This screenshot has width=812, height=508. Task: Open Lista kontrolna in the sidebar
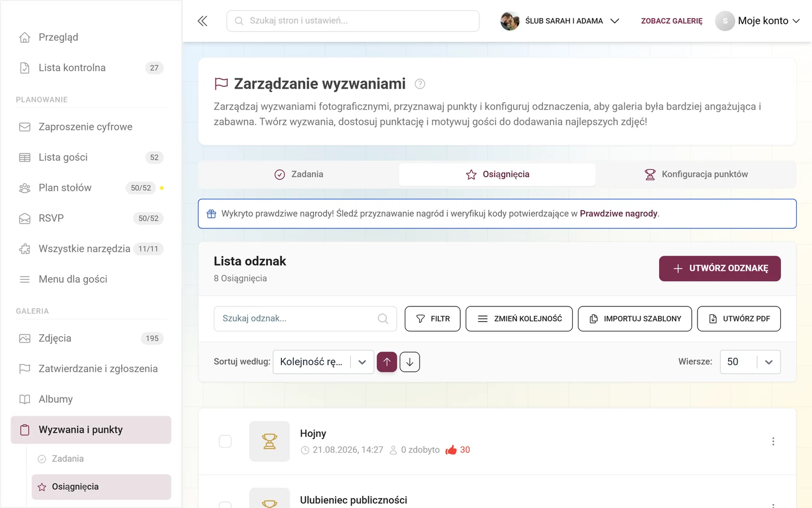click(91, 68)
